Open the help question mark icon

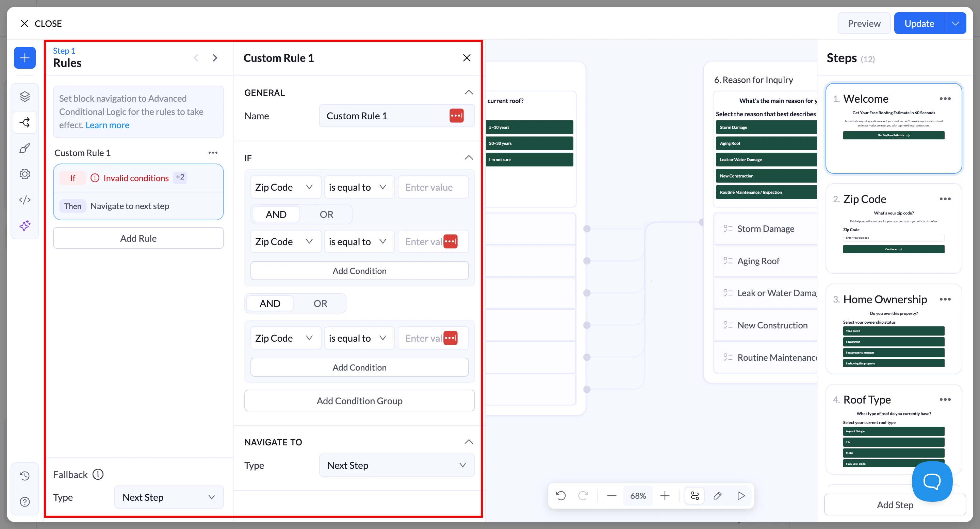point(25,502)
